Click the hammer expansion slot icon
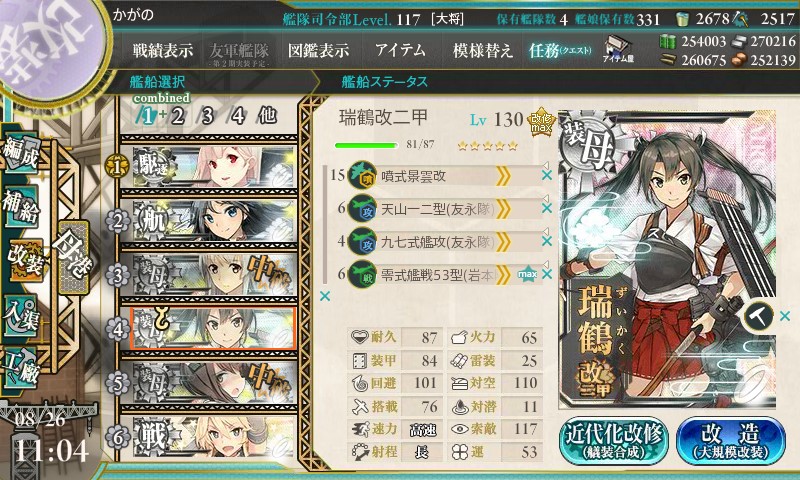800x480 pixels. tap(759, 317)
